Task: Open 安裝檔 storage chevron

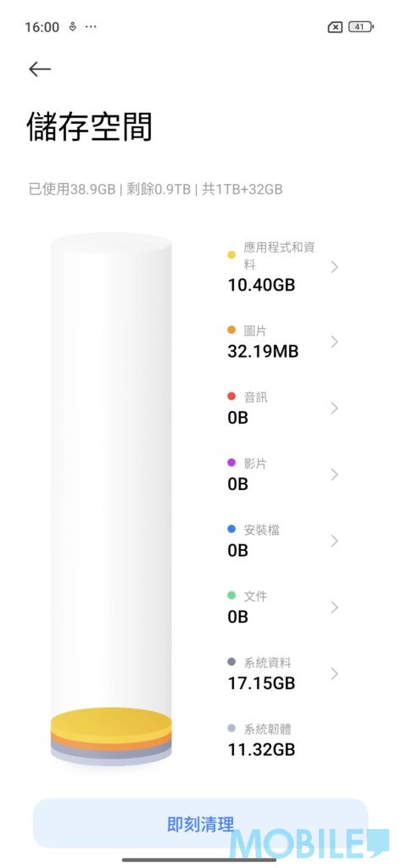Action: pos(334,541)
